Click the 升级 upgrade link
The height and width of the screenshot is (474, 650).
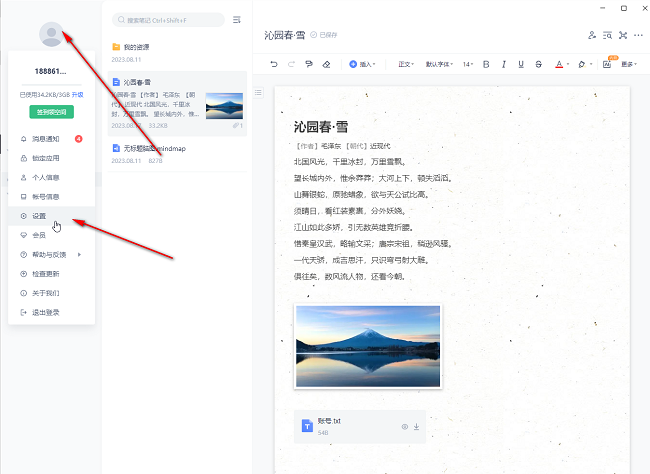click(x=78, y=95)
